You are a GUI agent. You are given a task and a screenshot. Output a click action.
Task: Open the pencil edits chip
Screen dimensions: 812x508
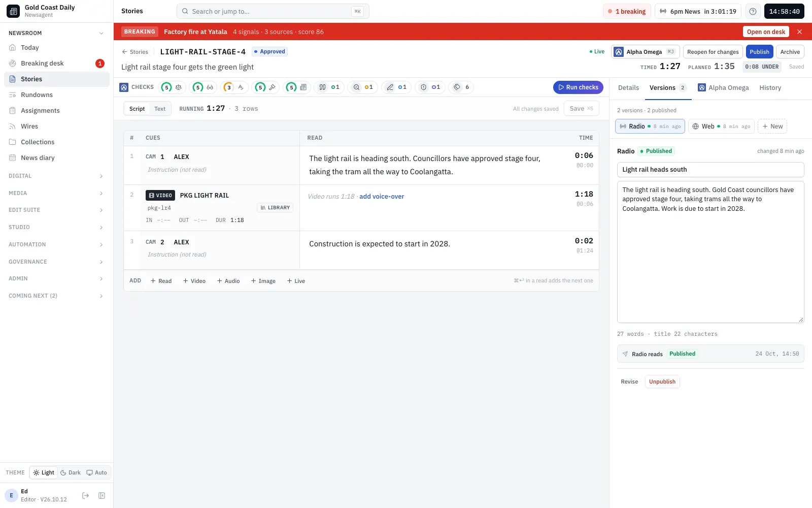pos(397,87)
